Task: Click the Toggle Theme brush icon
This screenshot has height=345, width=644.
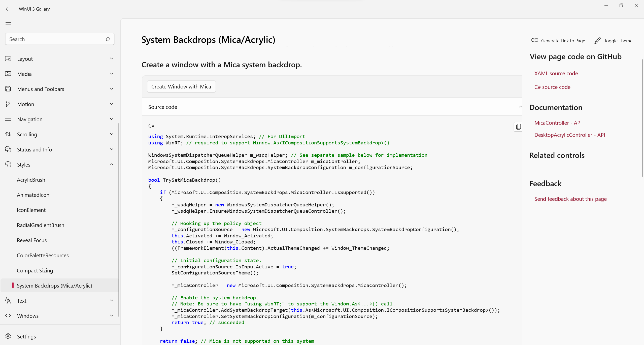Action: (x=598, y=40)
